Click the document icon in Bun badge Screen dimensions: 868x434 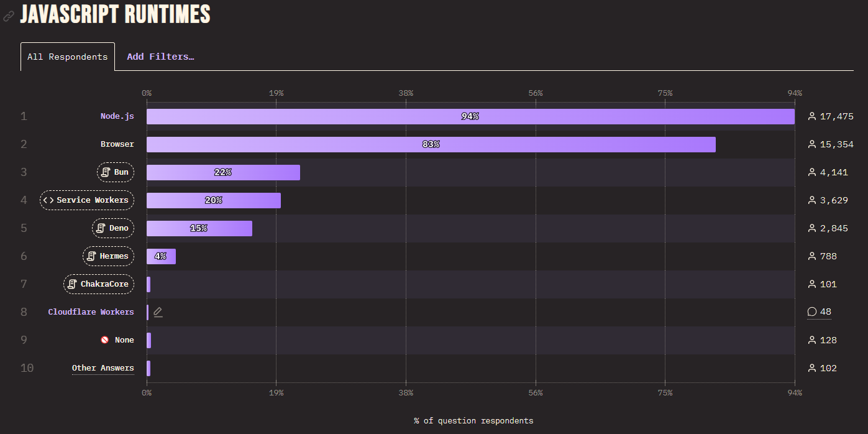click(x=106, y=172)
